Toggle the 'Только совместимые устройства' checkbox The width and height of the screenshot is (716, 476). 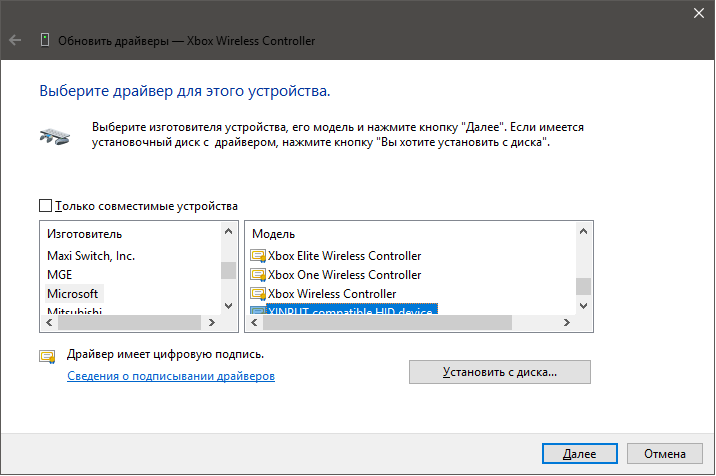45,206
